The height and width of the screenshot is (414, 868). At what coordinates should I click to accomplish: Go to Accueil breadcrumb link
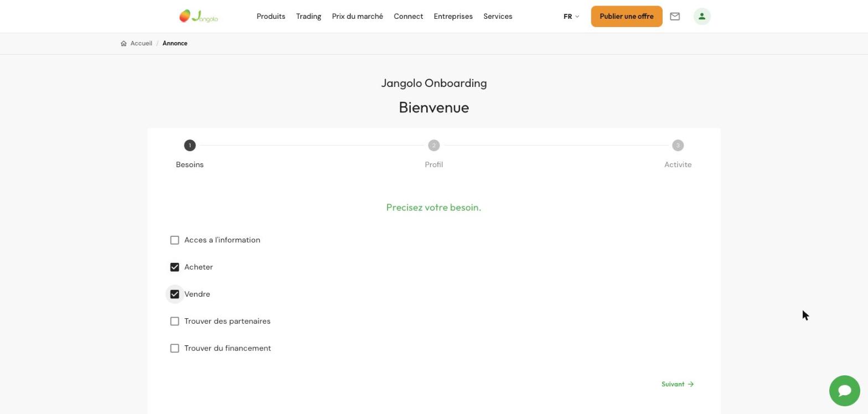click(x=141, y=44)
